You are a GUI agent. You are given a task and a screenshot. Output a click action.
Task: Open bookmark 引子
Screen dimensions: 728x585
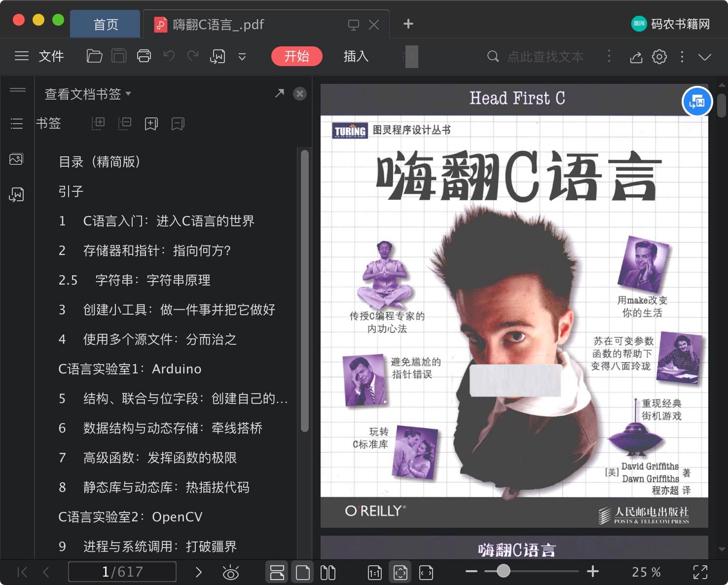tap(71, 191)
